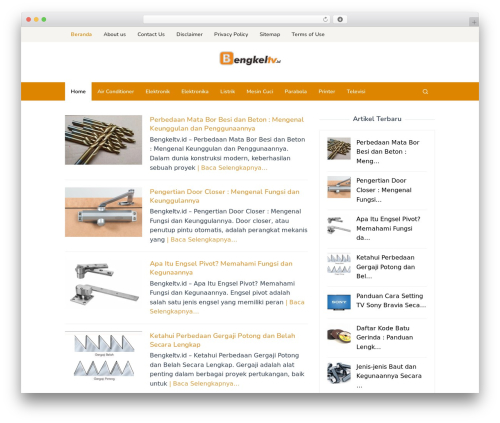The image size is (500, 423).
Task: Open sidebar link Perbedaan Mata Bor Besi dan Beton
Action: click(x=388, y=152)
